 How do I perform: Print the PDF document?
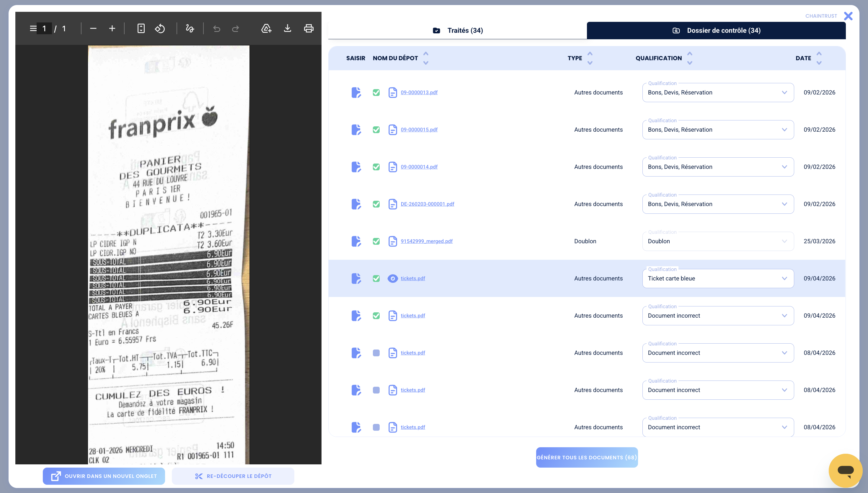pos(309,28)
